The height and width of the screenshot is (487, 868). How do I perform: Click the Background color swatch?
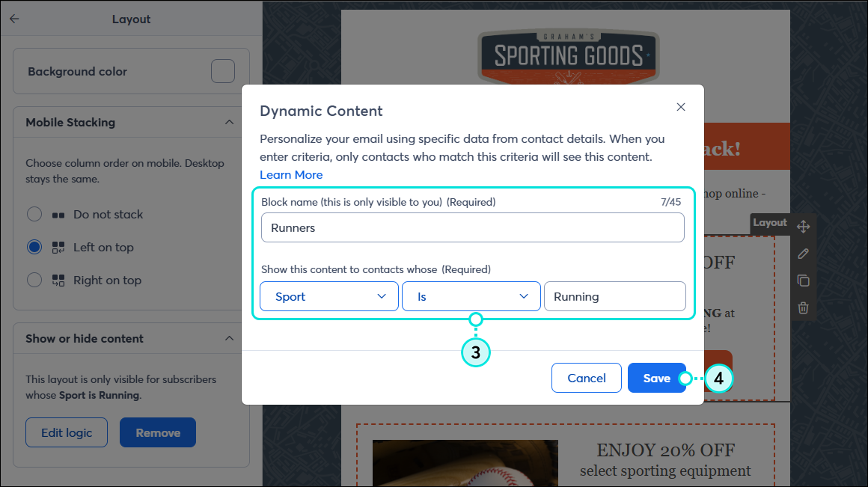pyautogui.click(x=223, y=70)
